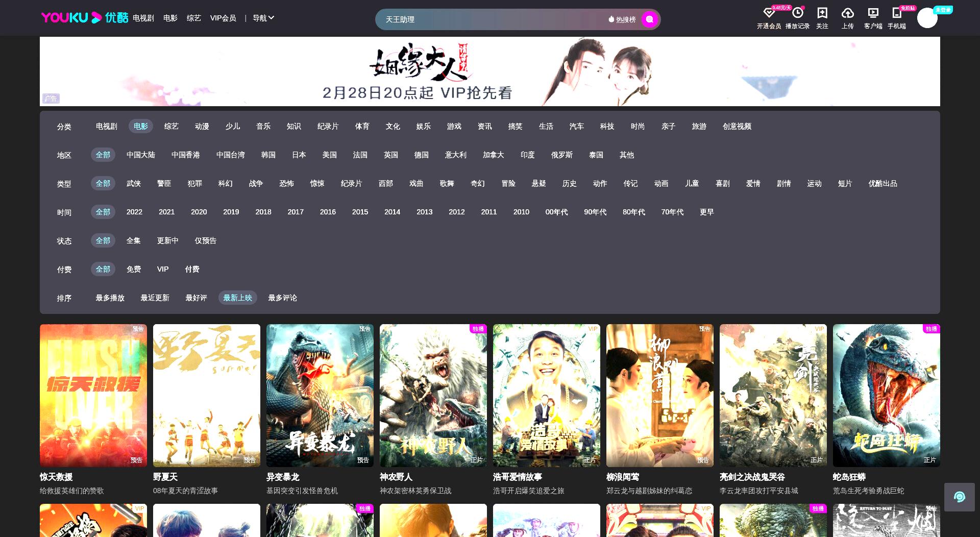Sort by 最近更新
The height and width of the screenshot is (537, 980).
pyautogui.click(x=155, y=298)
